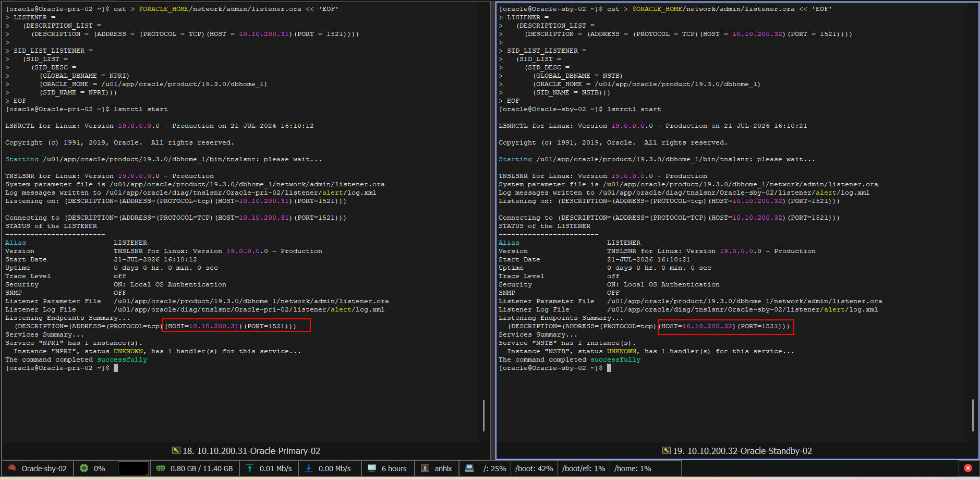Image resolution: width=980 pixels, height=479 pixels.
Task: Click 'Alias' label in the right terminal
Action: 509,243
